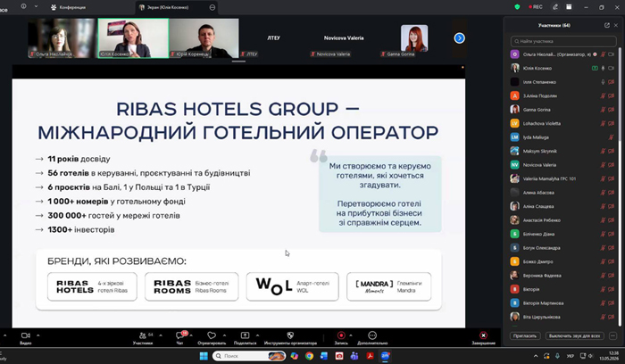This screenshot has width=625, height=364.
Task: Select Ольга Ніколайчук video thumbnail
Action: (x=62, y=38)
